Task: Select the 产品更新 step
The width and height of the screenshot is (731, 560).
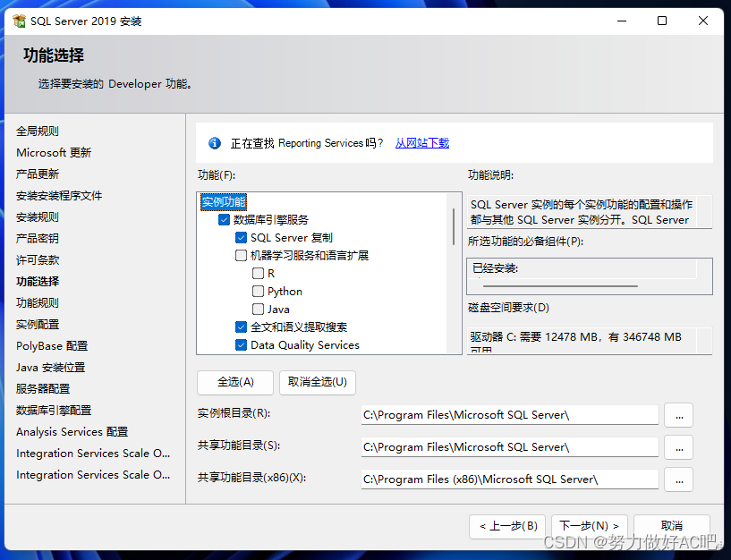Action: pos(38,174)
